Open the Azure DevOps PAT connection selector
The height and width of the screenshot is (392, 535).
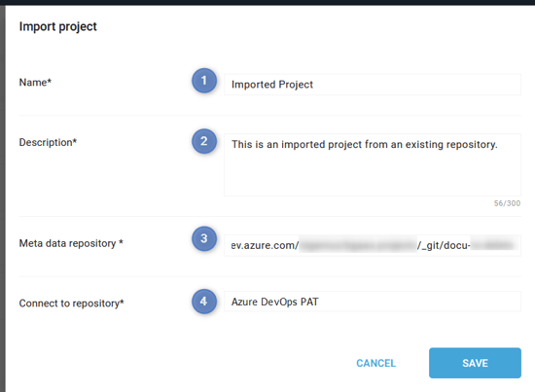pyautogui.click(x=373, y=302)
